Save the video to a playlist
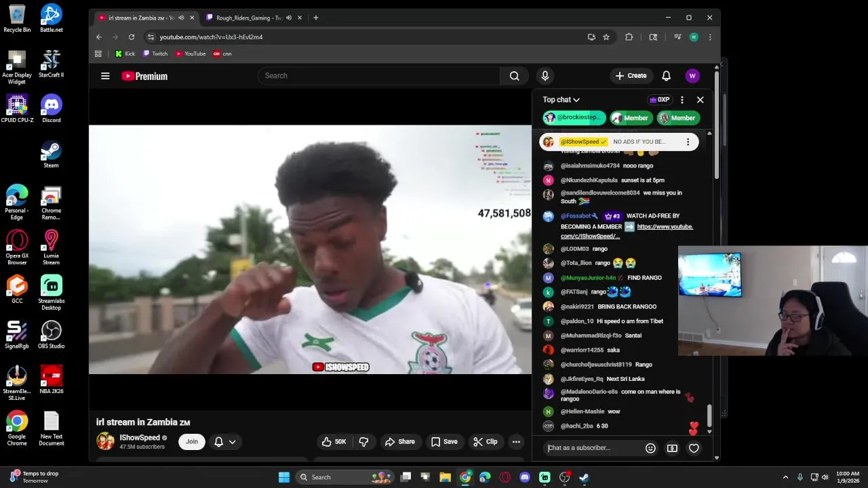 [444, 442]
